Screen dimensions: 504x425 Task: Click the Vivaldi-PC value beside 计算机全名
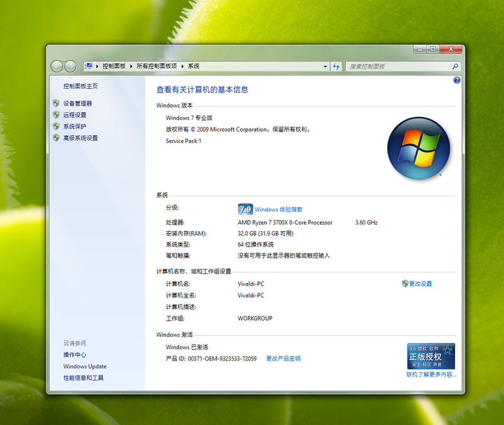coord(251,295)
